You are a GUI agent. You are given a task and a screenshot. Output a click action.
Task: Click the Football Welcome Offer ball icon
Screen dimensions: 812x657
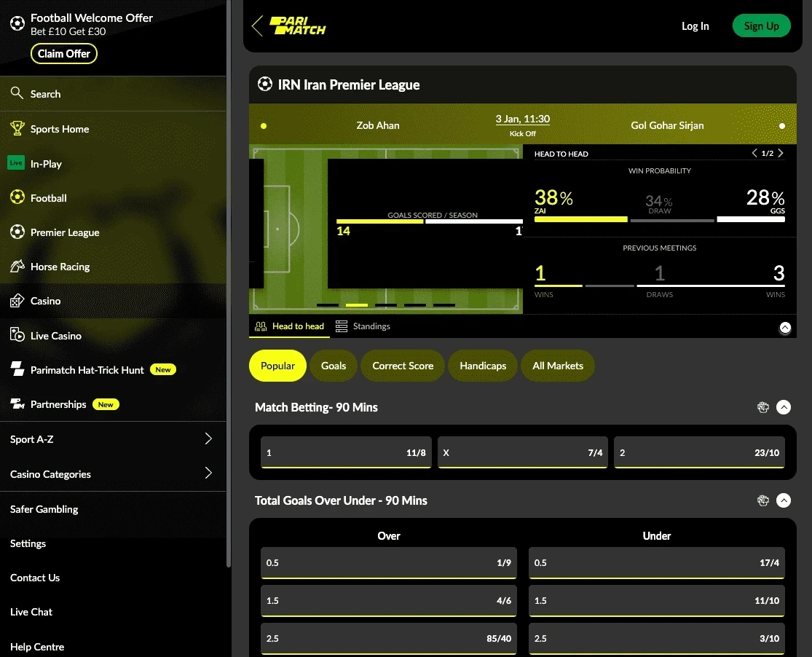[x=17, y=23]
